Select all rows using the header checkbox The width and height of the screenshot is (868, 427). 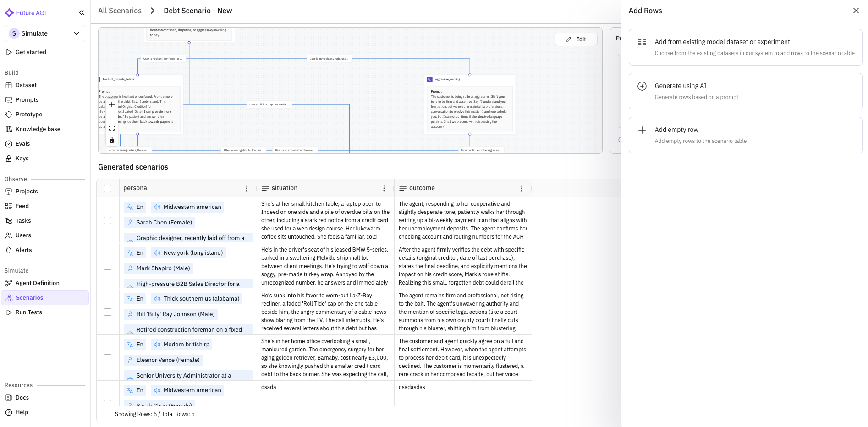pos(108,188)
